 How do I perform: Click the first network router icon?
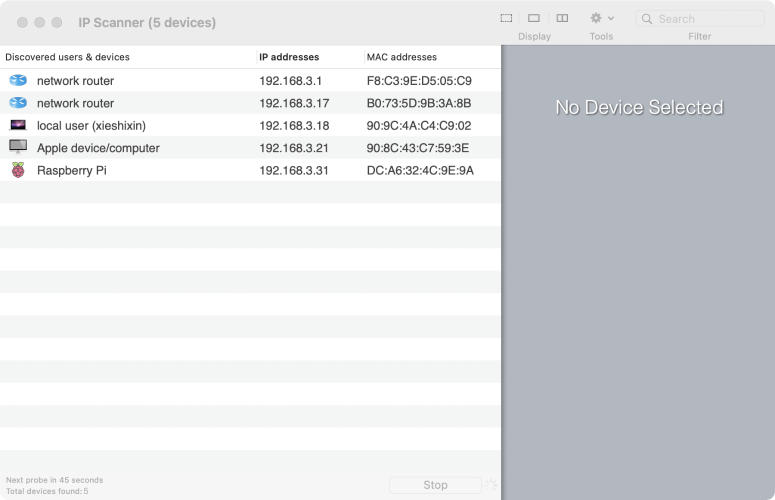[x=18, y=80]
